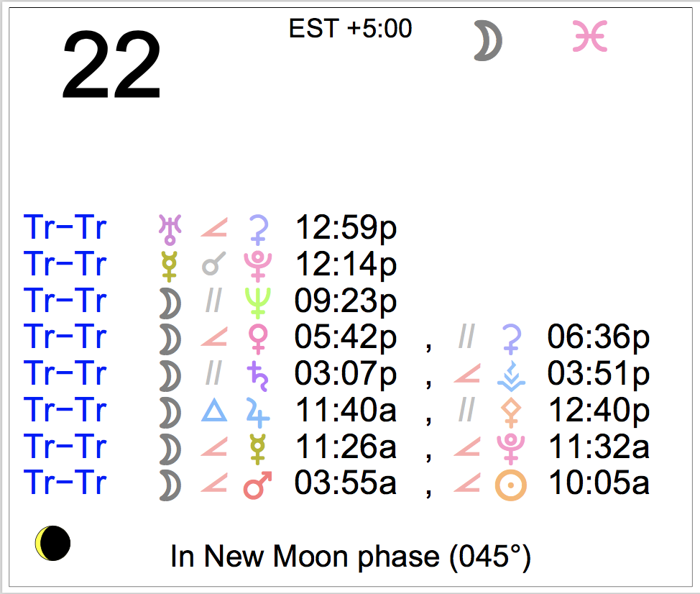The width and height of the screenshot is (700, 594).
Task: Click the Saturn glyph beside 03:07p
Action: [x=256, y=374]
